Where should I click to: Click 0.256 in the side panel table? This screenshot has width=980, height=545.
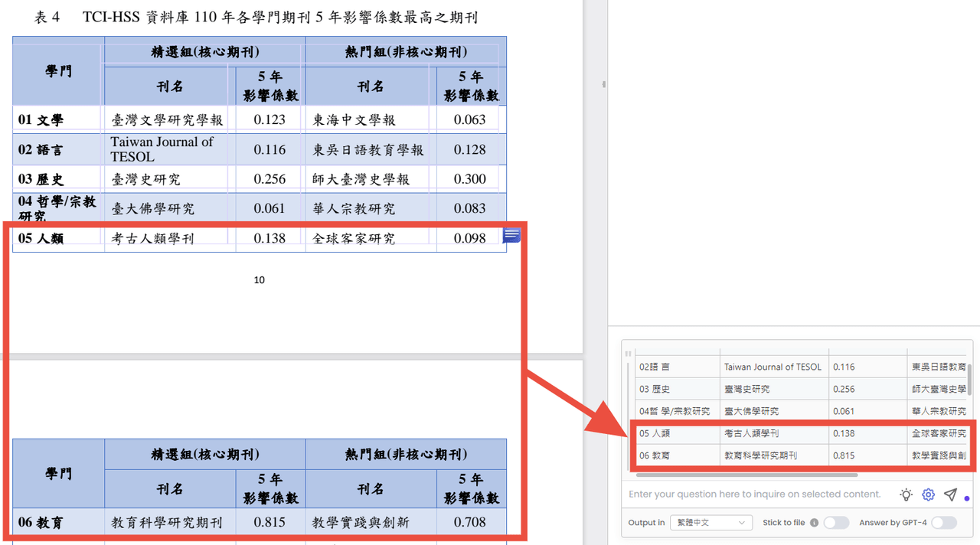tap(844, 390)
